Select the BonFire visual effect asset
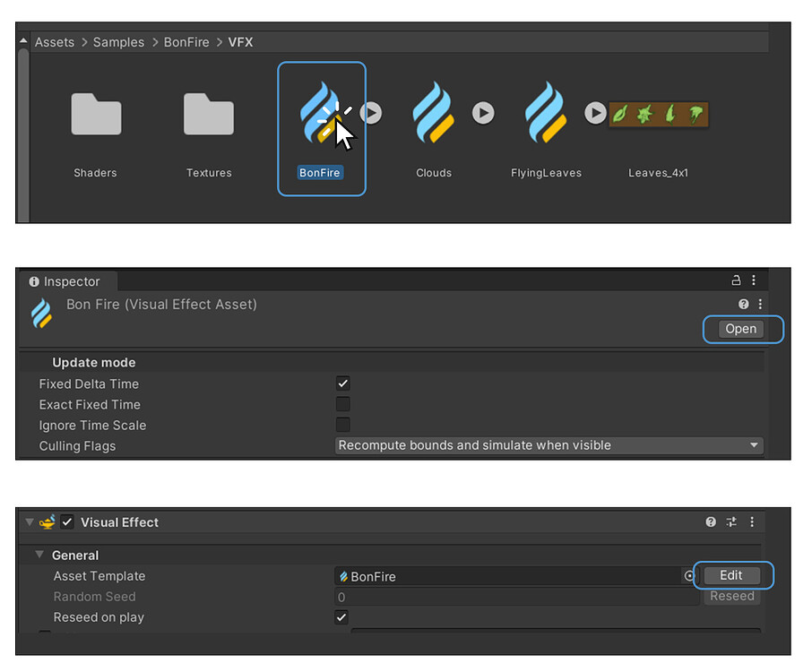This screenshot has height=672, width=812. pyautogui.click(x=321, y=113)
